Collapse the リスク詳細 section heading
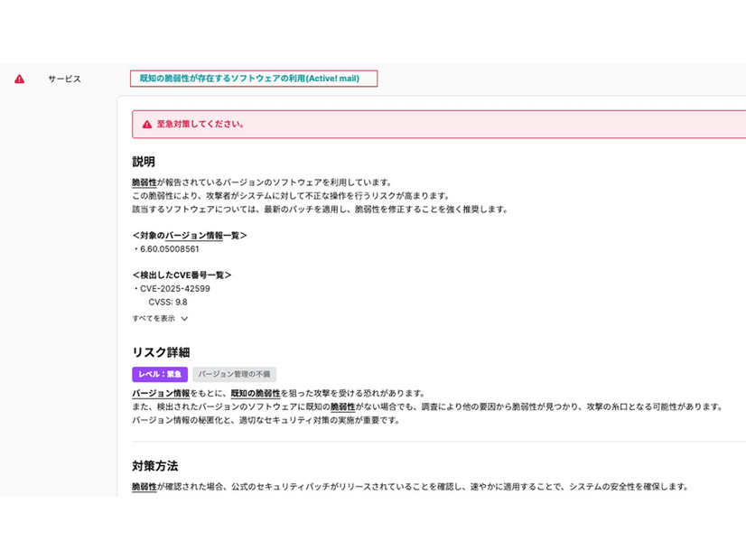Screen dimensions: 746x560 click(x=157, y=352)
